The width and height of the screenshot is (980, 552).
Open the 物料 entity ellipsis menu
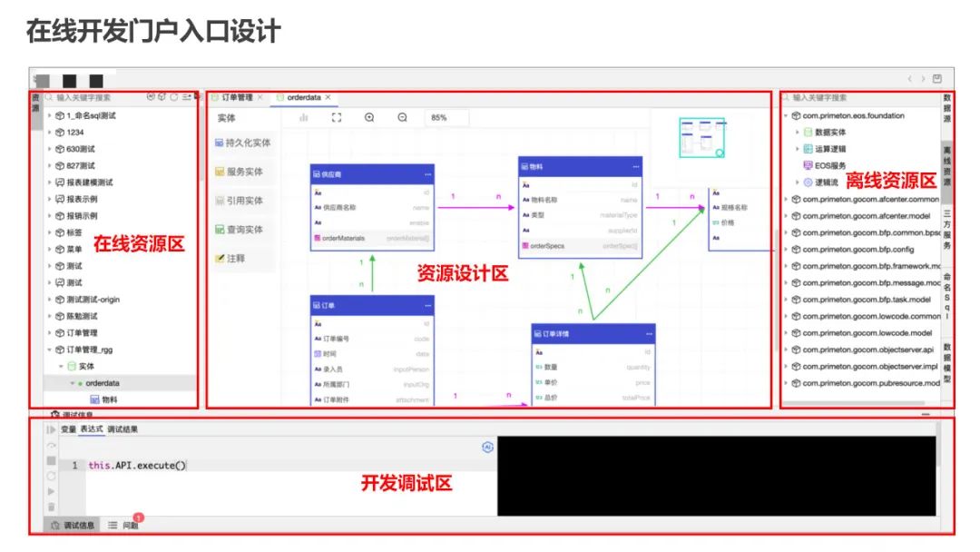pyautogui.click(x=635, y=167)
